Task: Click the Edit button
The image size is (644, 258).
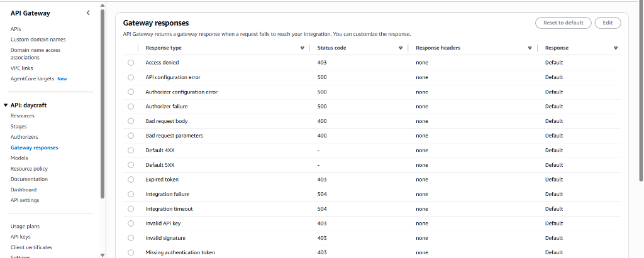Action: coord(608,23)
